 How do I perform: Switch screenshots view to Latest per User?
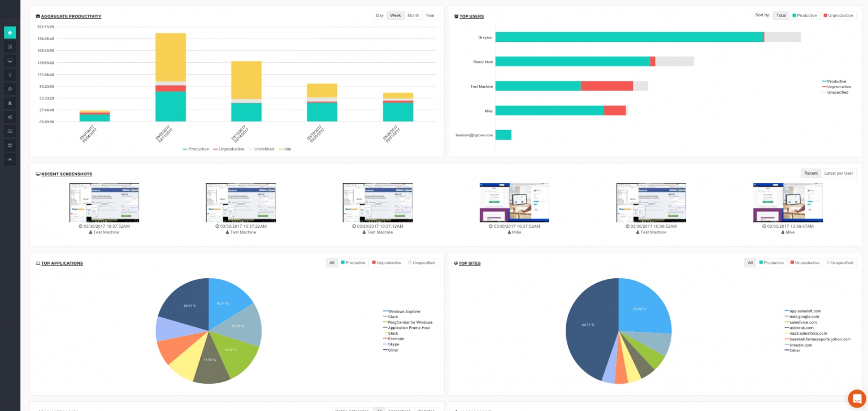coord(838,173)
